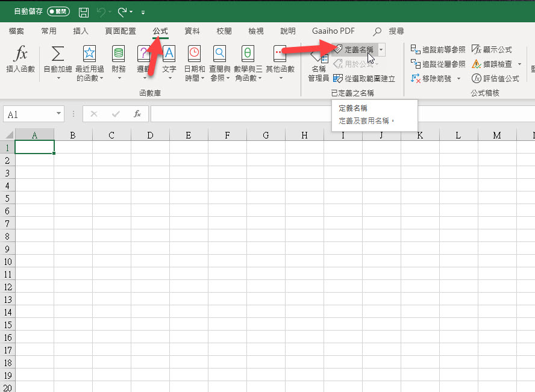Open the recently used functions star icon
Screen dimensions: 535x392
click(89, 54)
